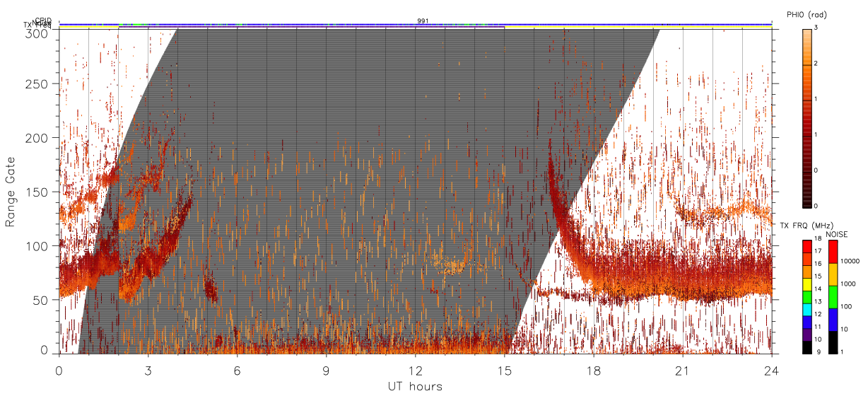Click the UT hours axis label

(x=415, y=386)
